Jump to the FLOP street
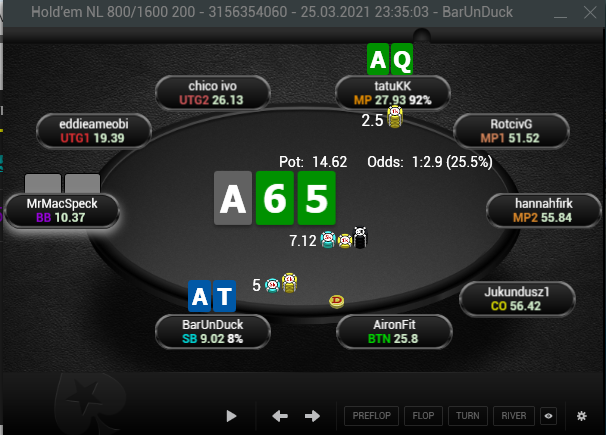606x435 pixels. point(423,416)
